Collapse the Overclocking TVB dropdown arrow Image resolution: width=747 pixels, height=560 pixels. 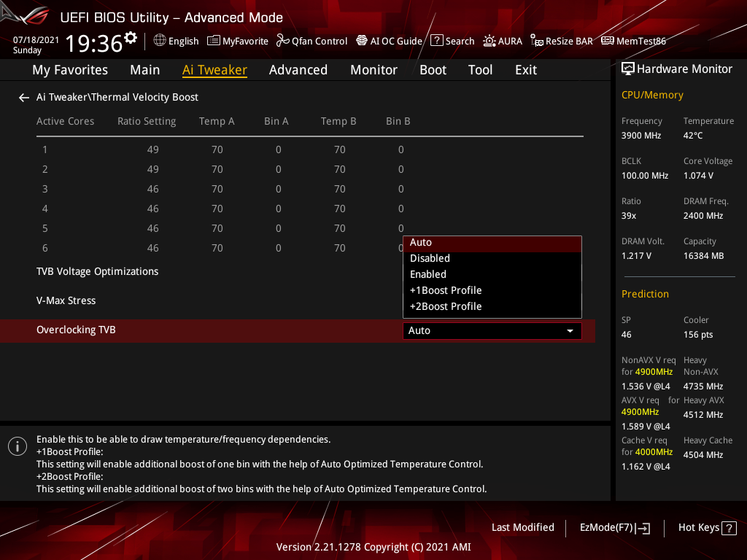570,330
